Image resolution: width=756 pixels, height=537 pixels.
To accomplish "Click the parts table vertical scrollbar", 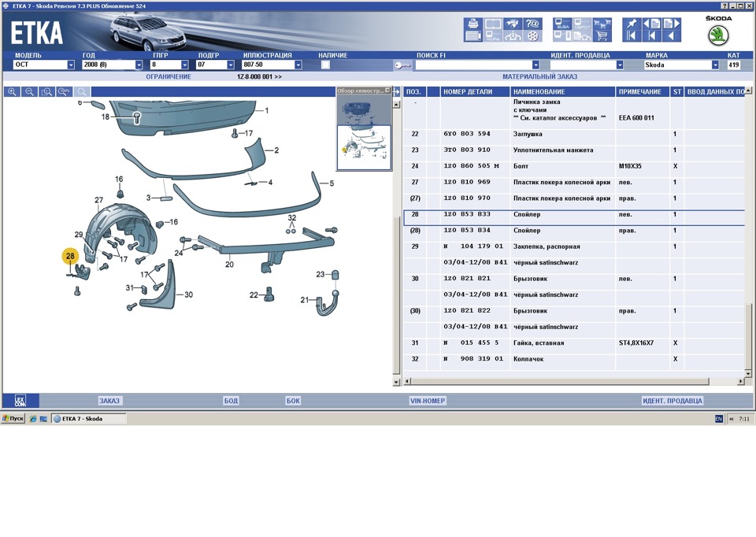I will click(748, 232).
